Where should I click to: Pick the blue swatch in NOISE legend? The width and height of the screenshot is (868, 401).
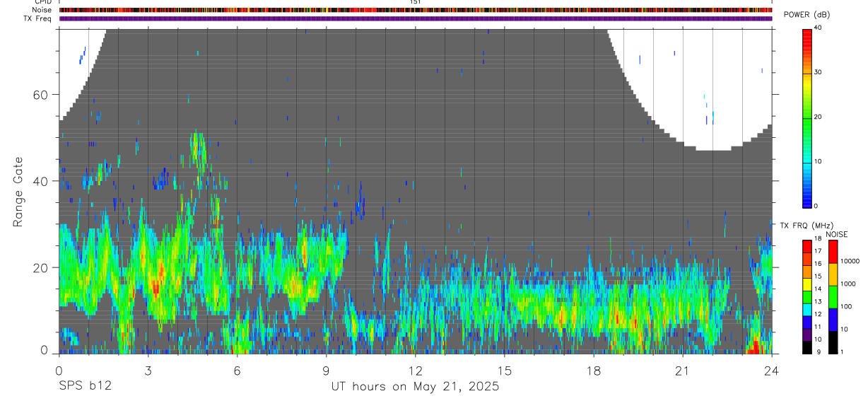click(833, 320)
